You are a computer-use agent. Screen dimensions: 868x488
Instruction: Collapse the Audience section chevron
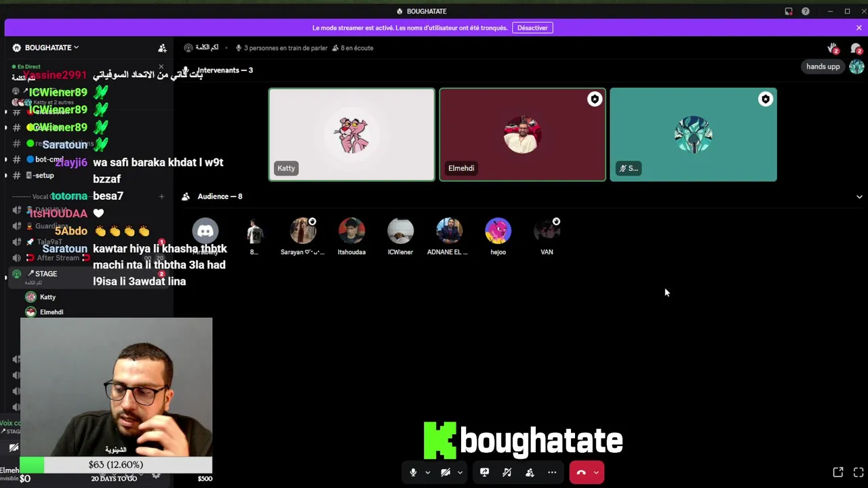pos(859,197)
